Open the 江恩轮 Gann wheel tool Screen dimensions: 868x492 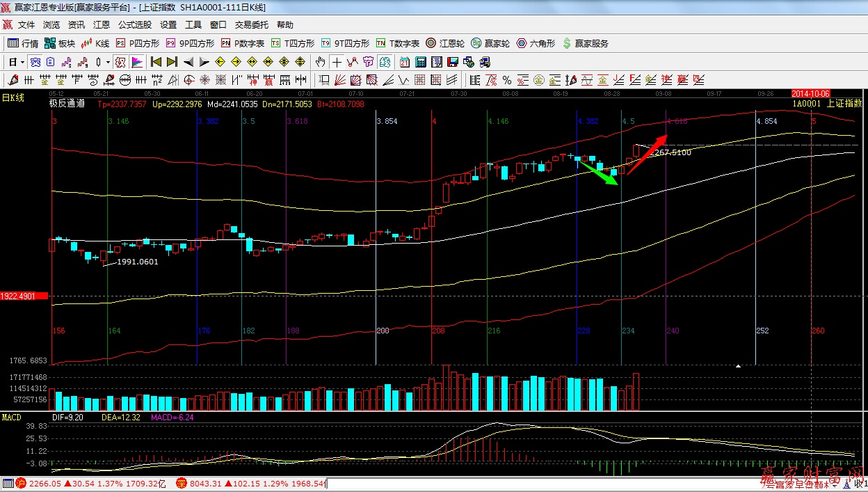[x=446, y=43]
